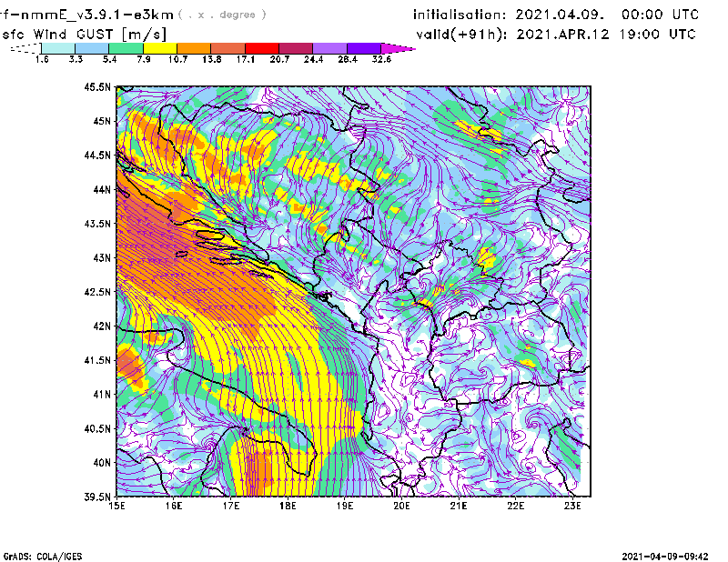Select the deep violet legend swatch
728x562 pixels.
pos(364,48)
